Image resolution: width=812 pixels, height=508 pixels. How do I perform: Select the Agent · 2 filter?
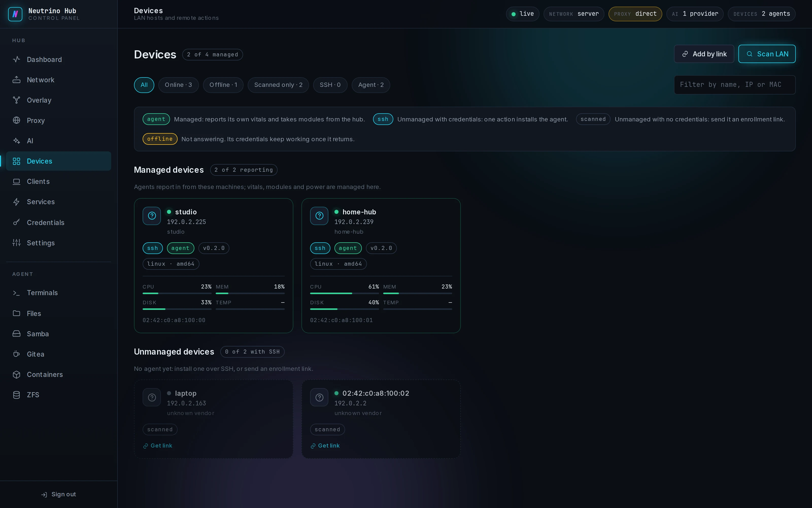[371, 85]
